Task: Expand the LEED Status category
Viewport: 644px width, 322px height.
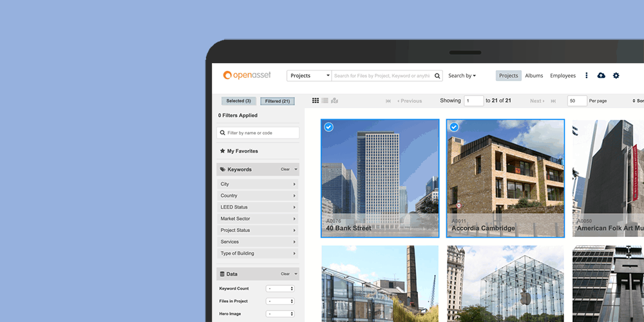Action: 258,207
